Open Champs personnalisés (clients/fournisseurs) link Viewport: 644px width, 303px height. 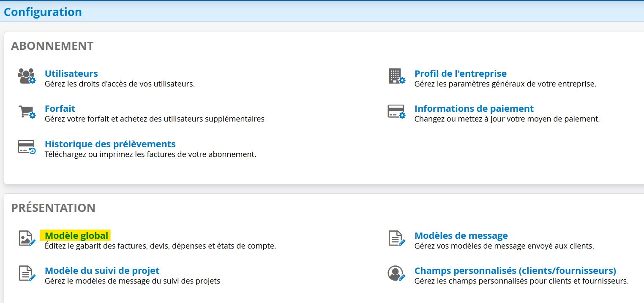pos(515,271)
